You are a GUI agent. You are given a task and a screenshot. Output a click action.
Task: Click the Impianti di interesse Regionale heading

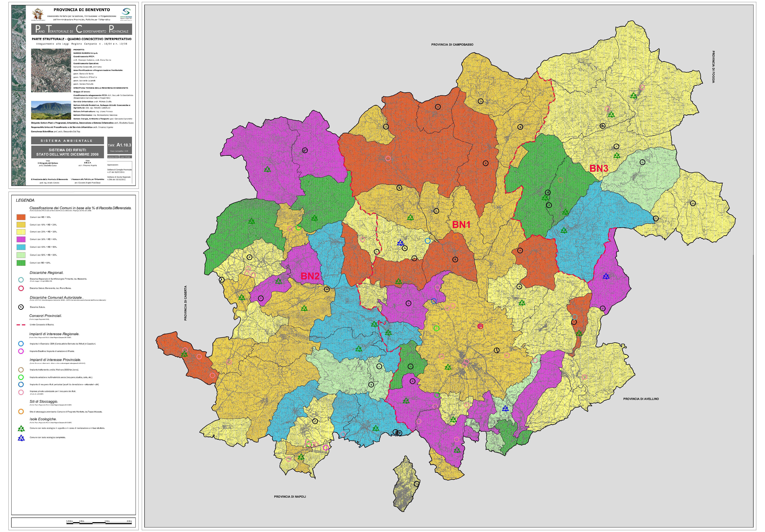pos(54,334)
